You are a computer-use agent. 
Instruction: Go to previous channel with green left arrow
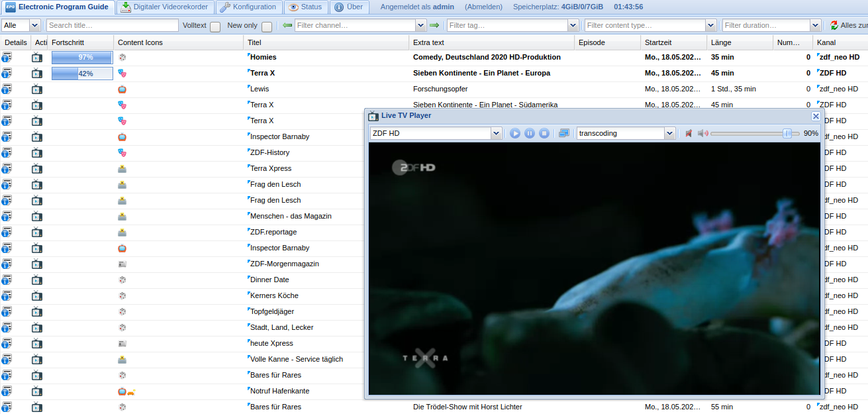[287, 25]
